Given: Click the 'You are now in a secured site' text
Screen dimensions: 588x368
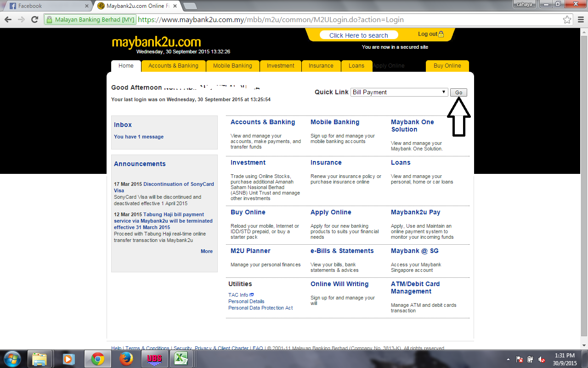Looking at the screenshot, I should click(395, 47).
